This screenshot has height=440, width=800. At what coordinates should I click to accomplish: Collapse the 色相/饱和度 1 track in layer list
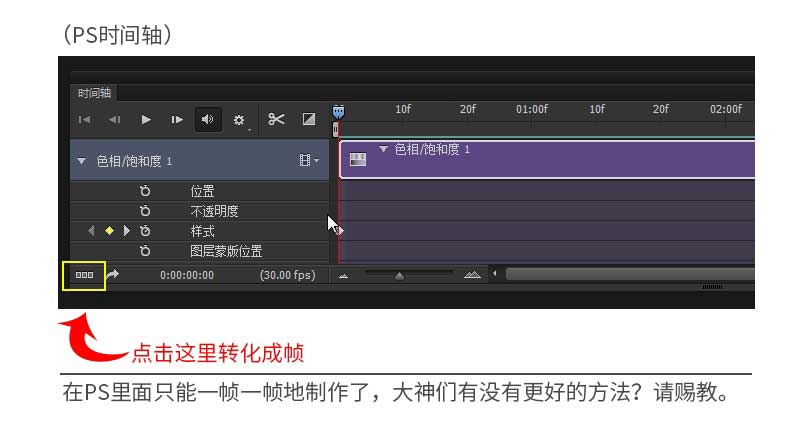[81, 161]
